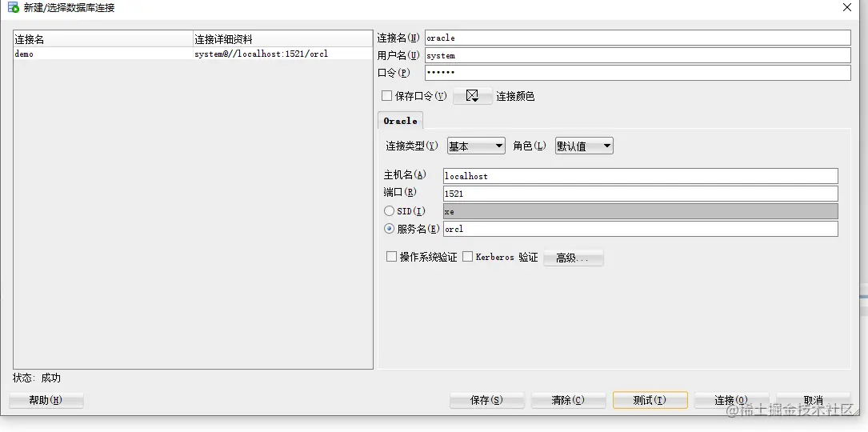868x432 pixels.
Task: Close the dialog window
Action: [847, 8]
